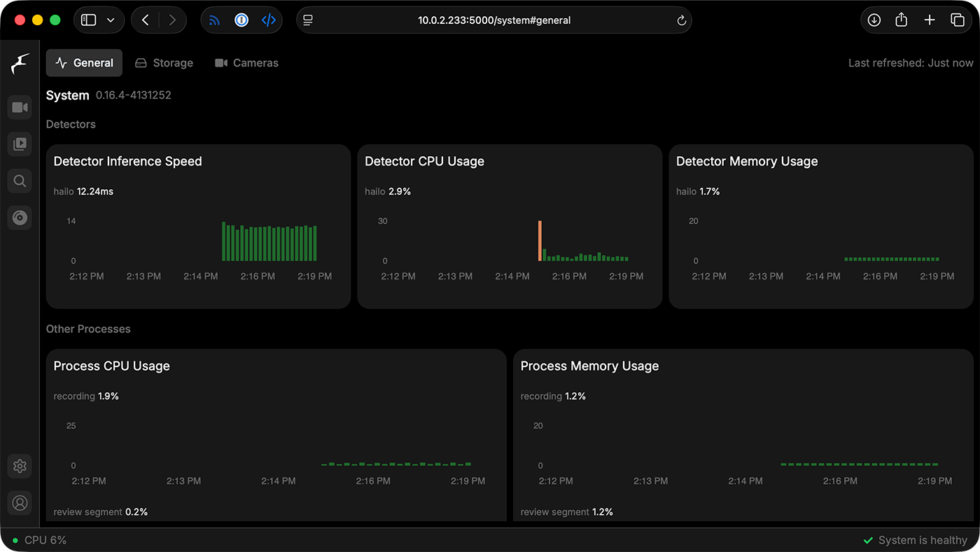Go back to the previous page

(x=146, y=20)
